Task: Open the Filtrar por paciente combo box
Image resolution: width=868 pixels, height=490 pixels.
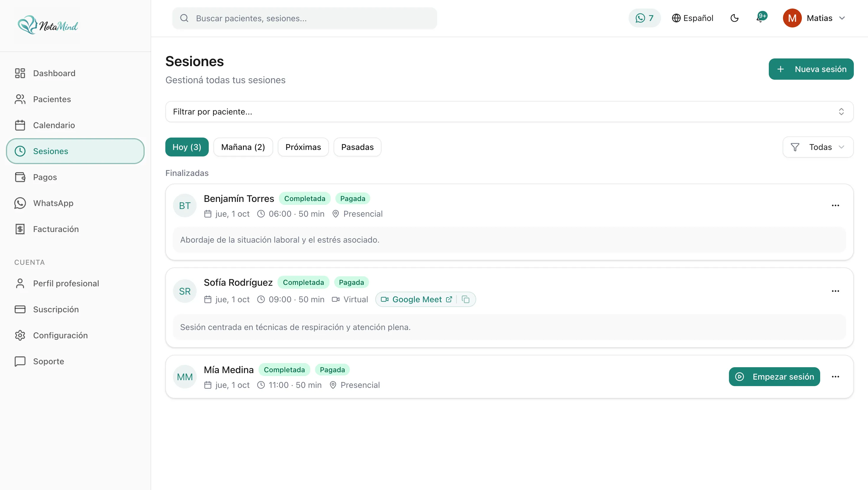Action: (x=509, y=112)
